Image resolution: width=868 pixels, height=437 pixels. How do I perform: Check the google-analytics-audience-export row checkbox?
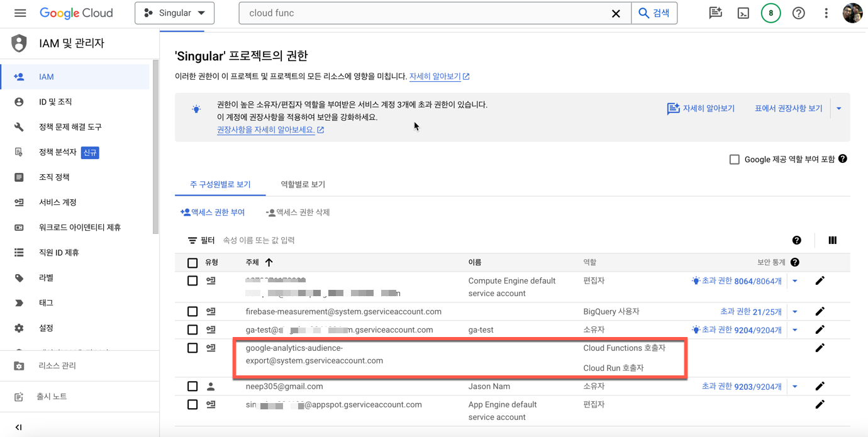pos(192,348)
